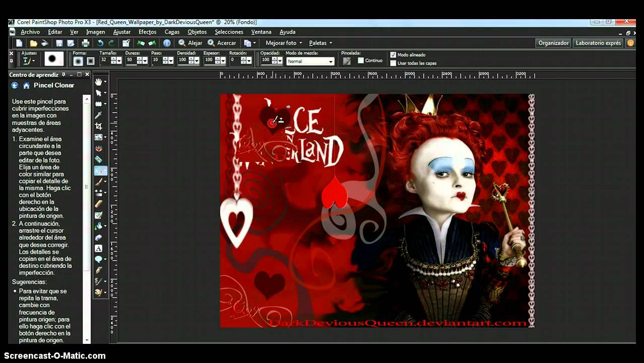Click the Open folder icon
The image size is (644, 363).
[x=33, y=43]
